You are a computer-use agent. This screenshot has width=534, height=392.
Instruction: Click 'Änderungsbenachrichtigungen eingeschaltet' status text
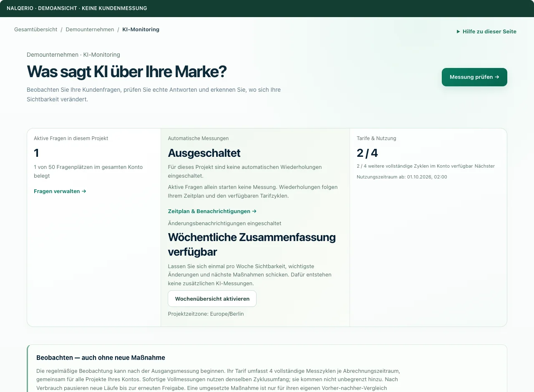[224, 224]
